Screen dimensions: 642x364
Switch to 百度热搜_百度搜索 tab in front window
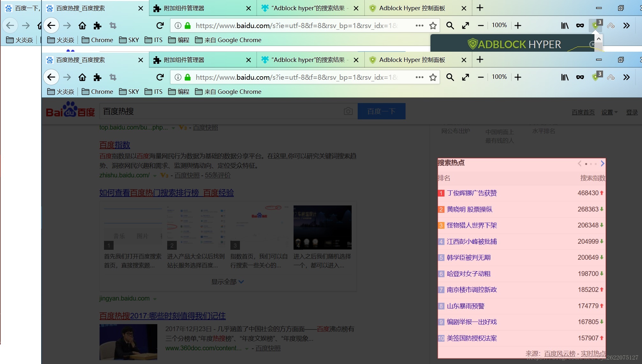pos(95,60)
